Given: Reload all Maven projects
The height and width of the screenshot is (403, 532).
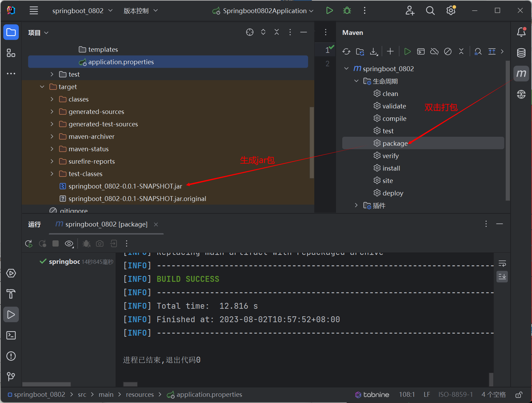Looking at the screenshot, I should [346, 51].
